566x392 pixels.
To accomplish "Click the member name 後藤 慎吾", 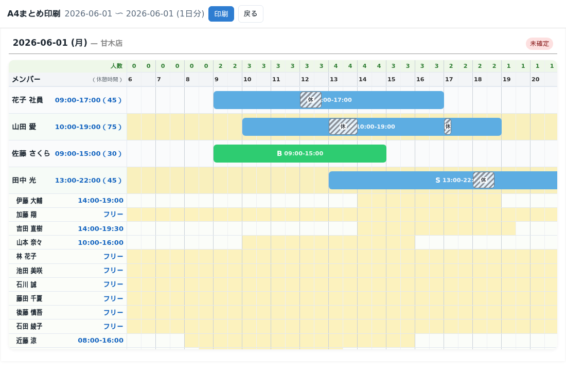I will click(x=29, y=312).
